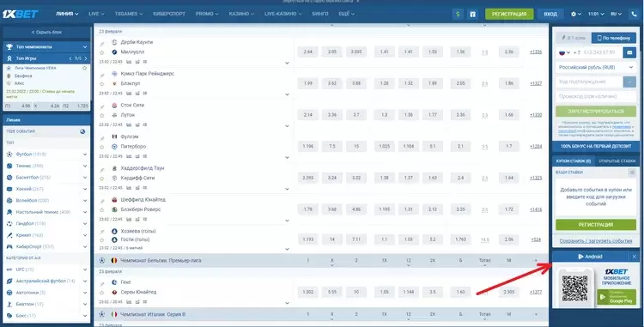Favorite the Сток Сити – Лутон match star
This screenshot has height=327, width=644.
pos(102,115)
